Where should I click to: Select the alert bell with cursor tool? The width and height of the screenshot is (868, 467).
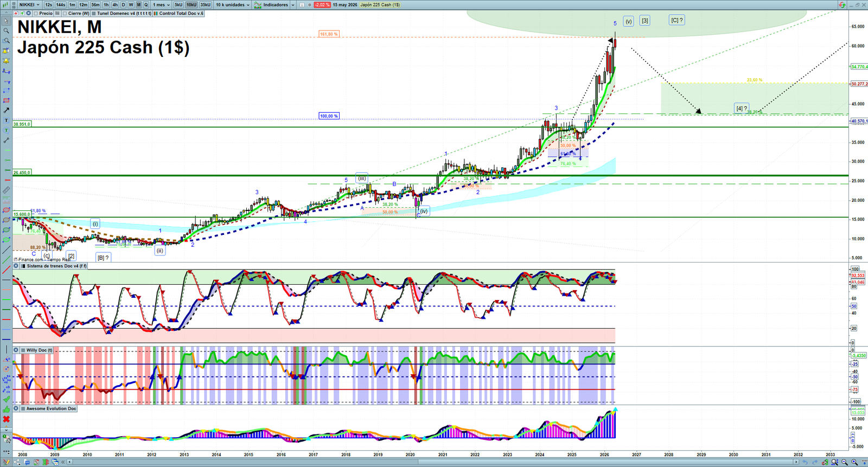[7, 51]
